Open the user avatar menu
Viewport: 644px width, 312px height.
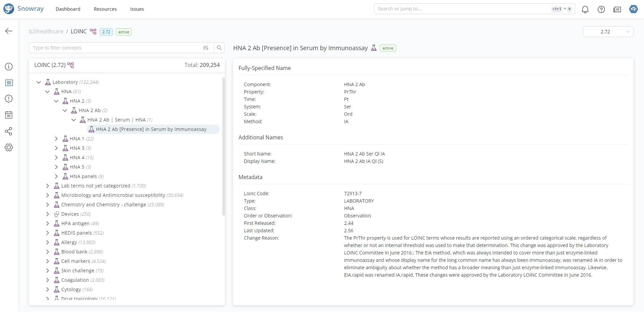tap(633, 9)
